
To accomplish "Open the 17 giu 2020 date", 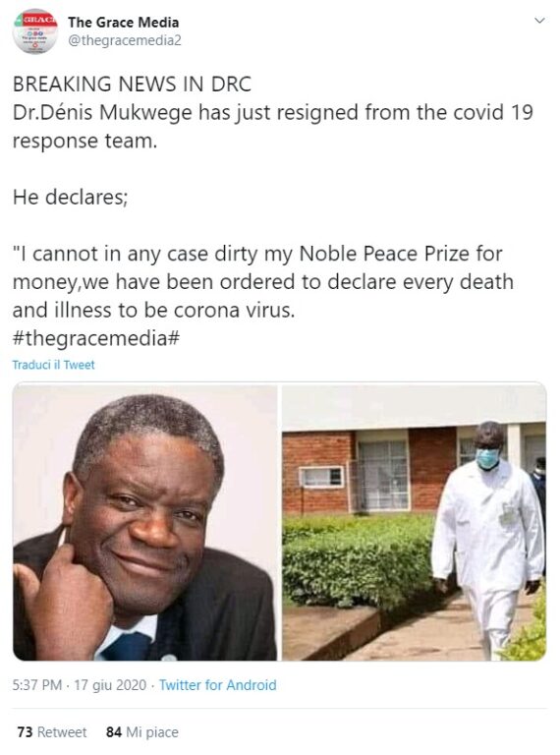I will pos(110,684).
